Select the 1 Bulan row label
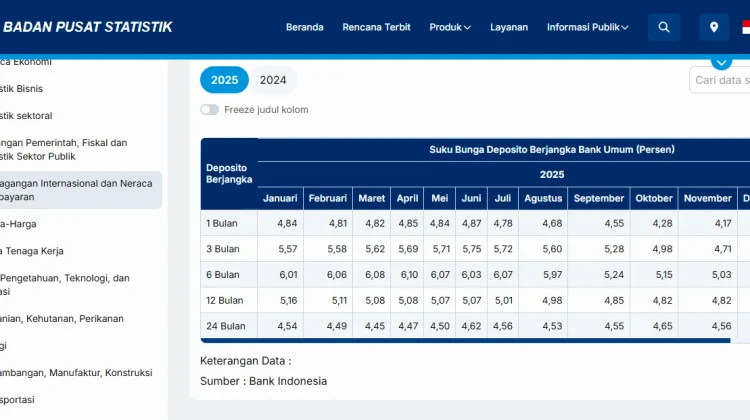The height and width of the screenshot is (420, 750). click(x=222, y=223)
